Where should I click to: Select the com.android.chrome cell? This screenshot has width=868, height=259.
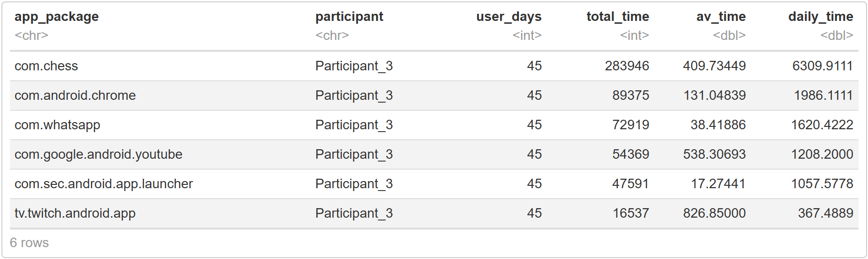click(x=75, y=96)
